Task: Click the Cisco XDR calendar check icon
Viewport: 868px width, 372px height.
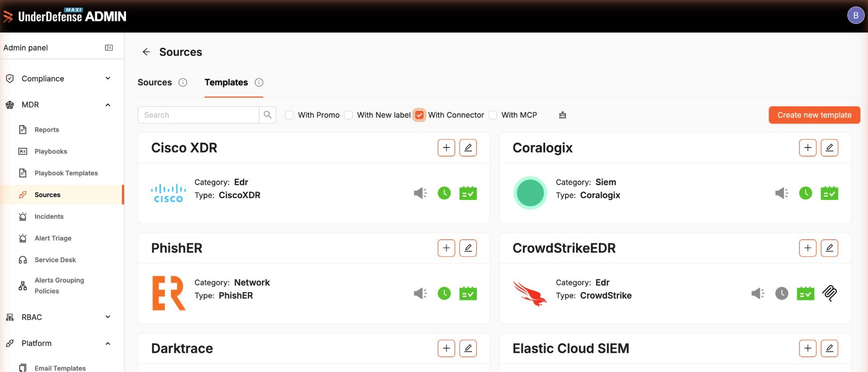Action: [468, 193]
